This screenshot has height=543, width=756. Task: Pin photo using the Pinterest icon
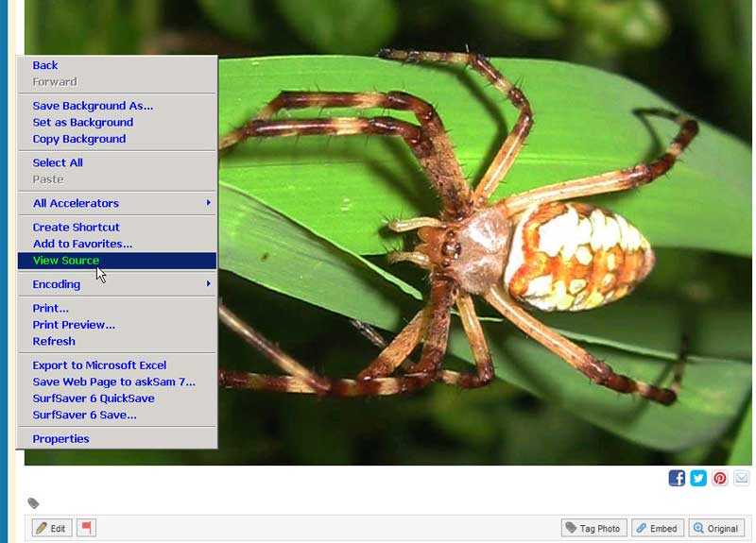720,478
